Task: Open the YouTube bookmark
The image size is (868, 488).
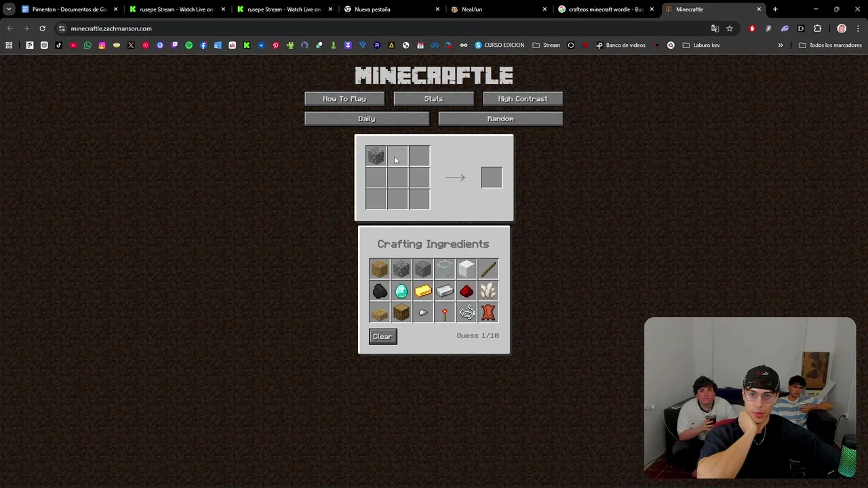Action: click(73, 45)
